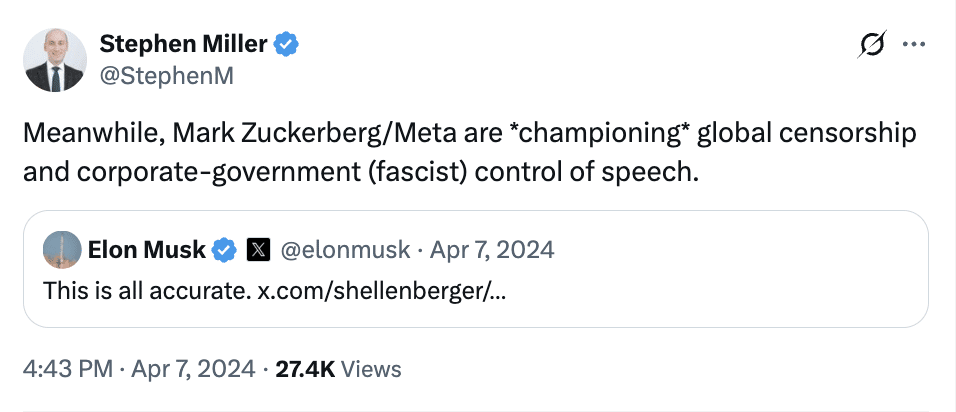956x412 pixels.
Task: Click the X affiliation badge beside Elon Musk
Action: tap(257, 250)
